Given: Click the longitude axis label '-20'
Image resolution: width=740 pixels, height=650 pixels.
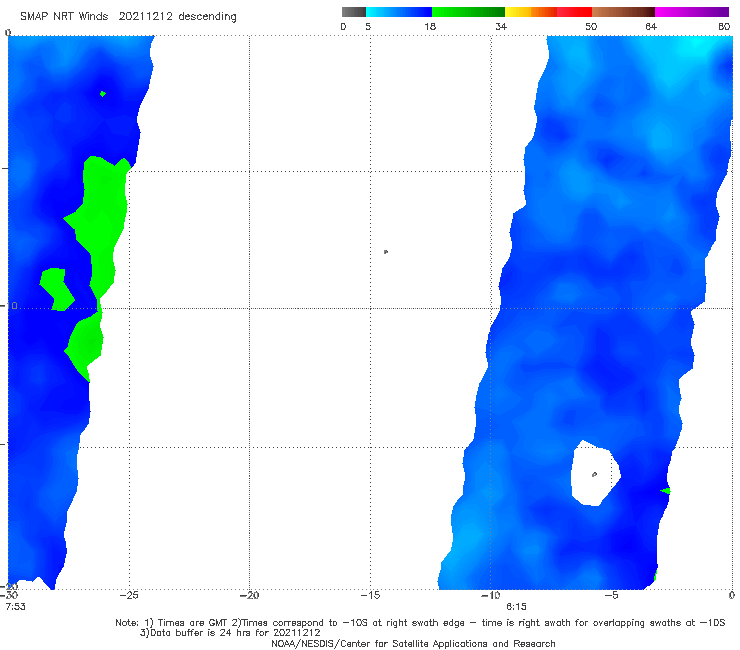Looking at the screenshot, I should pyautogui.click(x=249, y=596).
